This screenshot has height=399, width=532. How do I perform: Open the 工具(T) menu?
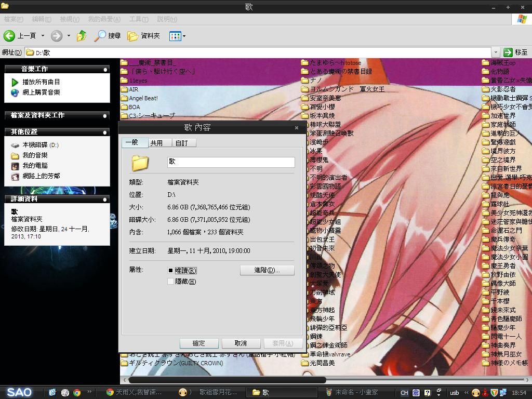click(138, 19)
